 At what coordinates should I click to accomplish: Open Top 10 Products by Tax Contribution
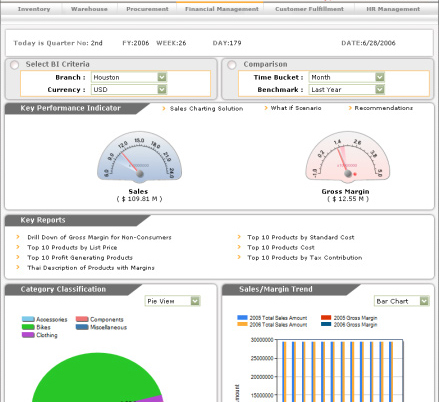pos(305,258)
